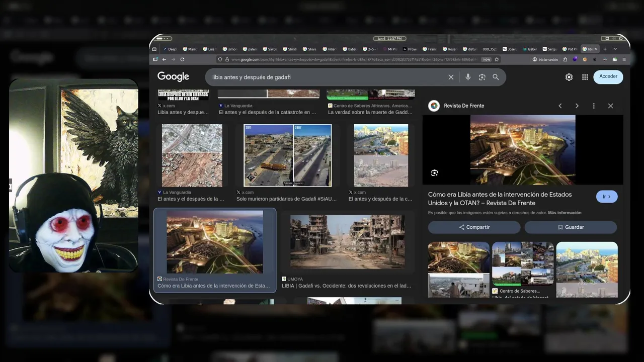The width and height of the screenshot is (644, 362).
Task: Open the orange round extension icon
Action: tap(585, 59)
